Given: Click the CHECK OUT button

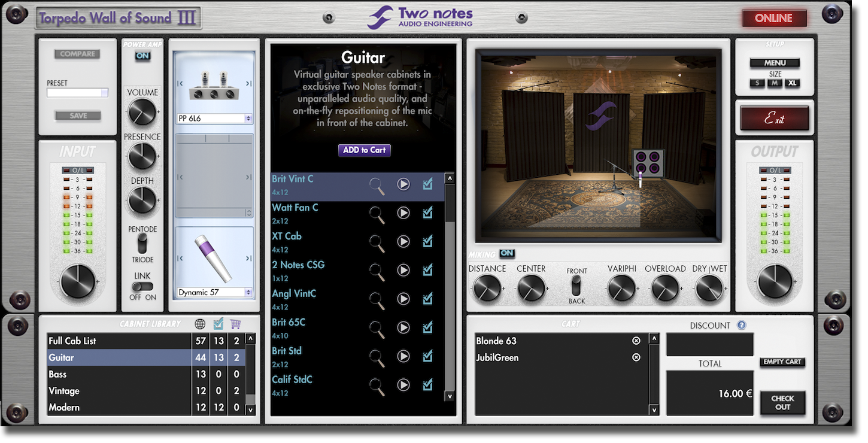Looking at the screenshot, I should pos(782,402).
